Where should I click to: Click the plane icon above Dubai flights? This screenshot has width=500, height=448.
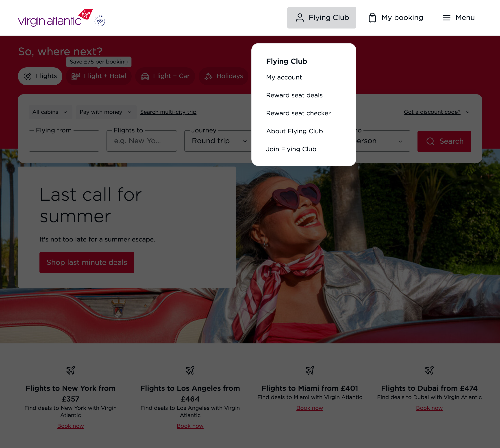click(429, 370)
